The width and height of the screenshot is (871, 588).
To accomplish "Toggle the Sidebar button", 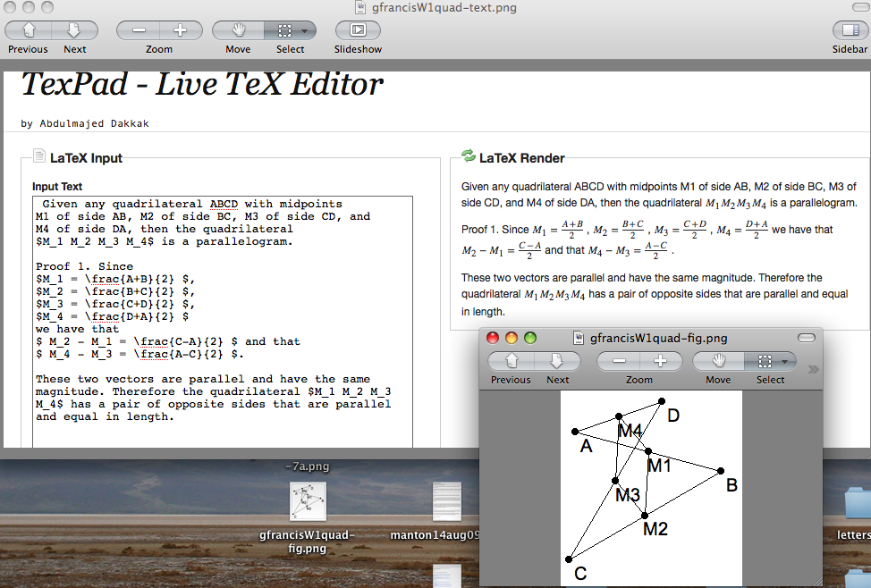I will [x=850, y=29].
